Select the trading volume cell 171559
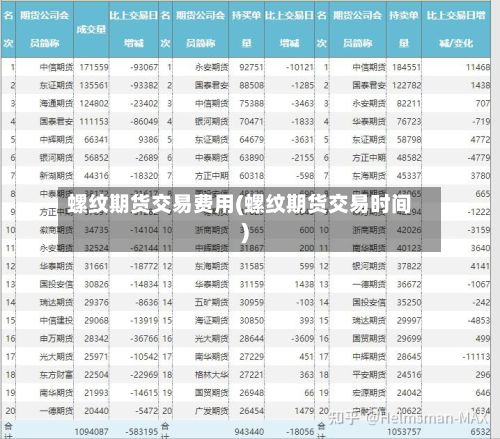The image size is (500, 439). [x=94, y=67]
